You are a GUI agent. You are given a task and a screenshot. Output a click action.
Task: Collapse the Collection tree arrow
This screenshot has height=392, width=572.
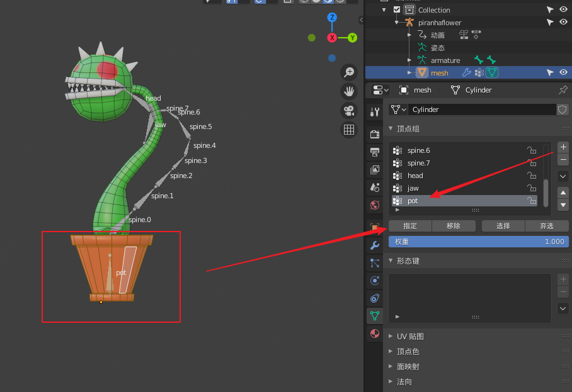click(384, 10)
